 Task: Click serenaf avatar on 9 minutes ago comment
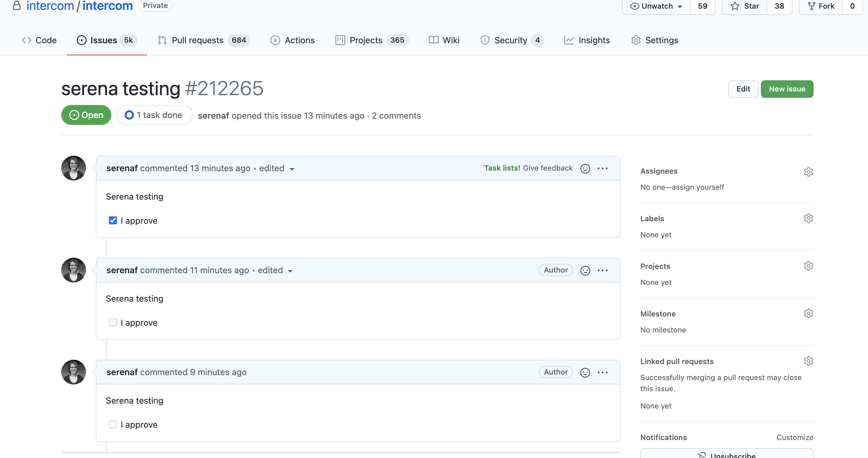point(73,372)
